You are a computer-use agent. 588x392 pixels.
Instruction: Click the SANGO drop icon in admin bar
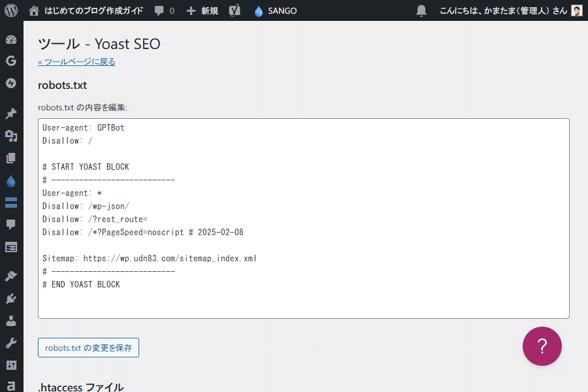tap(258, 11)
